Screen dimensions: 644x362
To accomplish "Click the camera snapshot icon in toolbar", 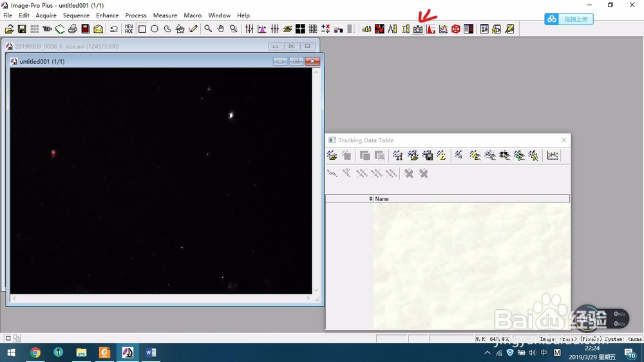I will [418, 29].
